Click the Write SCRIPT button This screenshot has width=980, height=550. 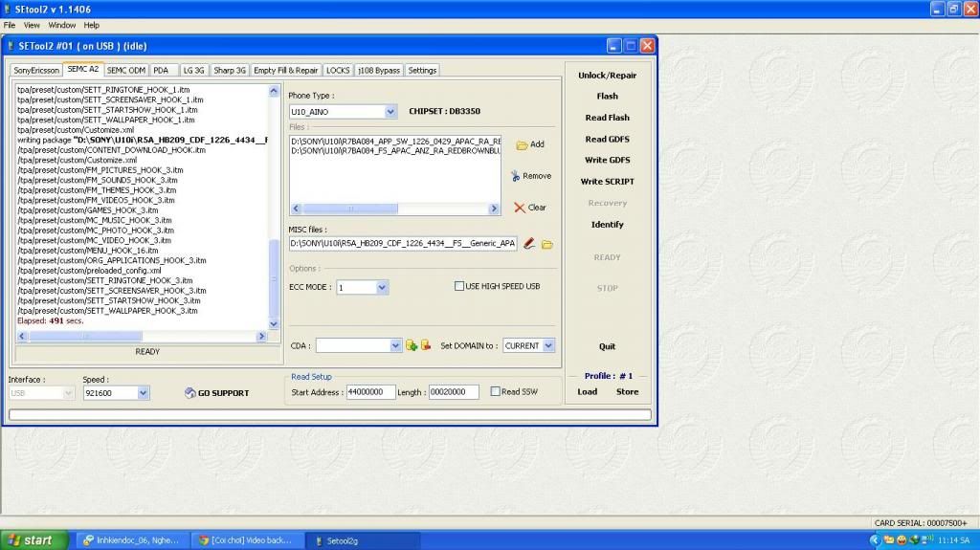point(607,181)
